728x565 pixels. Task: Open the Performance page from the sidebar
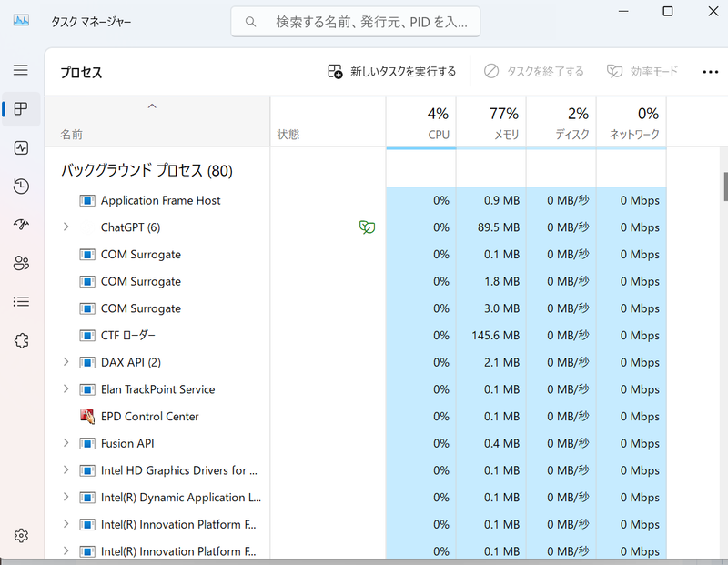(21, 147)
